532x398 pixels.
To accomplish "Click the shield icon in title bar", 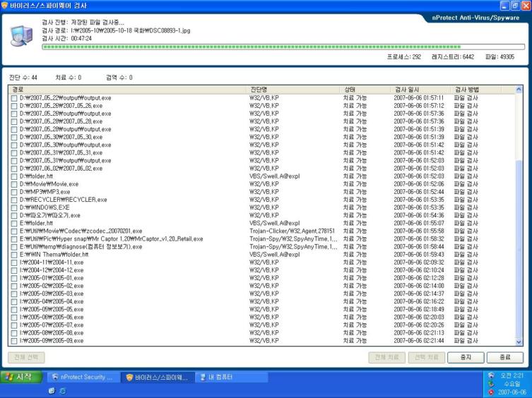I will coord(4,6).
